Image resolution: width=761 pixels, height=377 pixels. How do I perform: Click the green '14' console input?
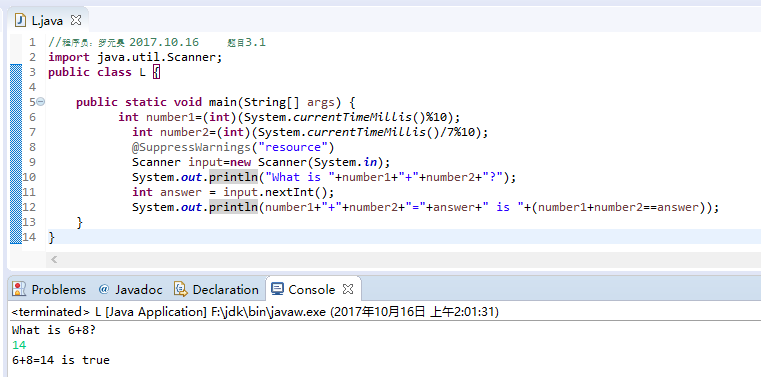click(x=19, y=345)
